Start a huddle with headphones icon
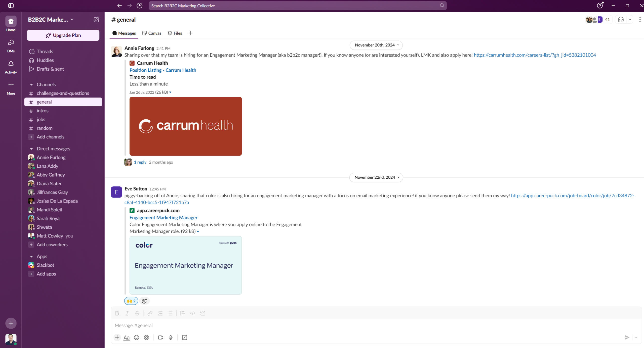 coord(621,20)
